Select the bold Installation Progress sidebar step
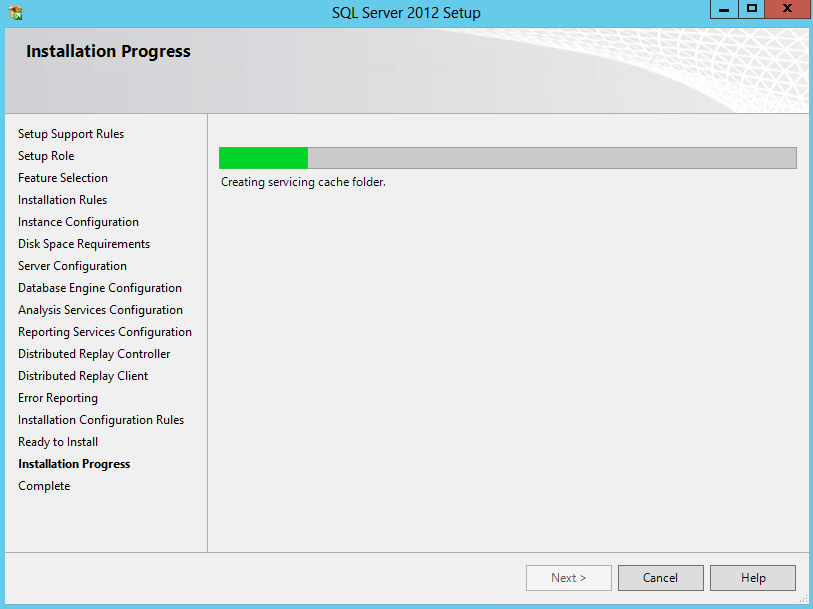This screenshot has width=813, height=609. tap(74, 464)
